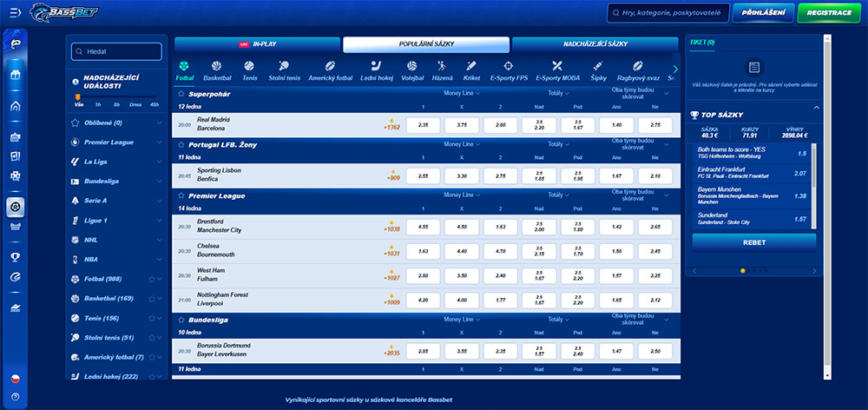Image resolution: width=868 pixels, height=410 pixels.
Task: Toggle favorite star on Stolní tenis (51)
Action: coord(152,338)
